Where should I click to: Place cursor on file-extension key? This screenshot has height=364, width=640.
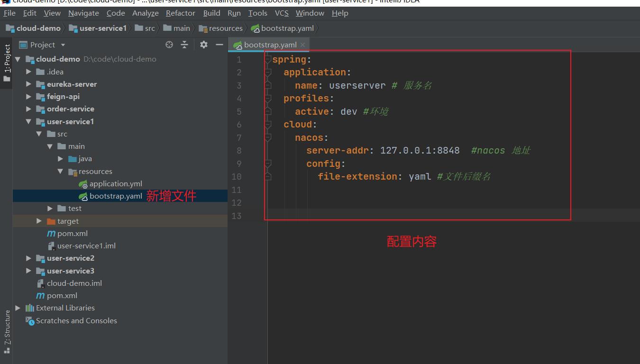pyautogui.click(x=357, y=177)
